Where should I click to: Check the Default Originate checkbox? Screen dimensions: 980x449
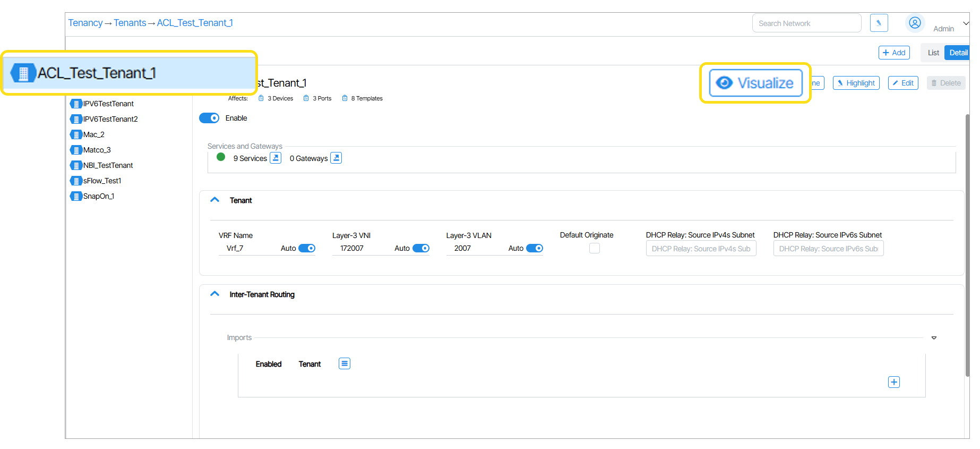tap(595, 248)
